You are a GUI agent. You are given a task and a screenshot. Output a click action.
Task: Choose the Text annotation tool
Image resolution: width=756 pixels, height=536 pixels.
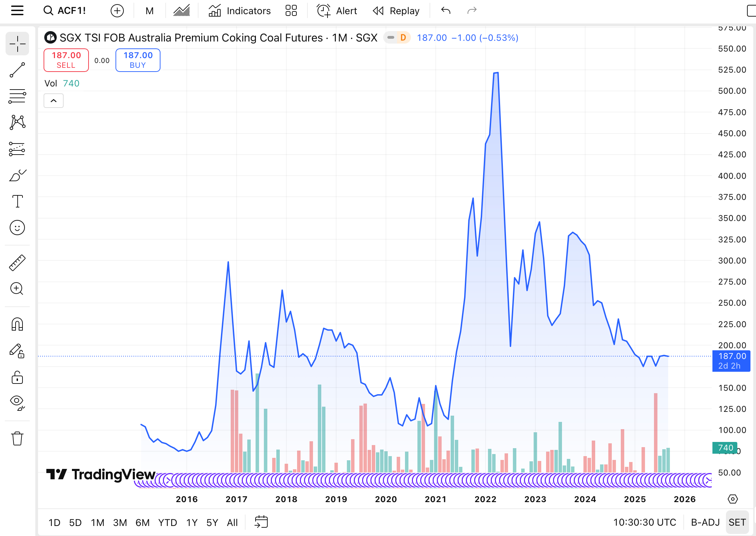point(17,201)
